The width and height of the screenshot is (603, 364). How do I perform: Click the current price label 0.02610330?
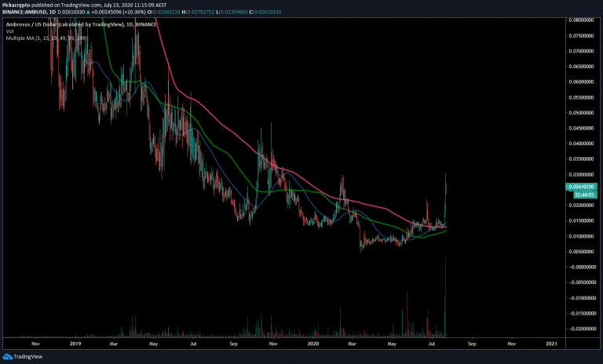[582, 187]
